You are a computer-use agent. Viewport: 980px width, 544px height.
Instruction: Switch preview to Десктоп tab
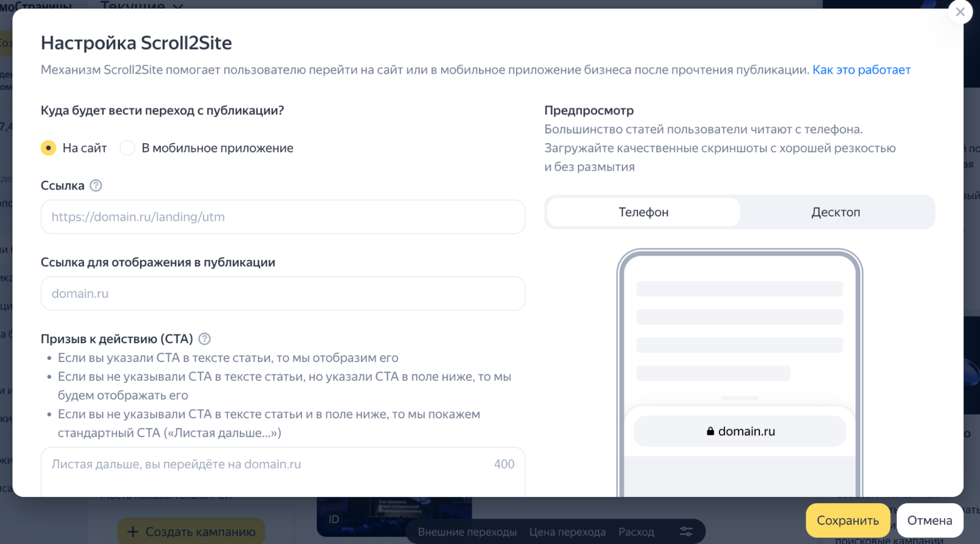click(835, 212)
